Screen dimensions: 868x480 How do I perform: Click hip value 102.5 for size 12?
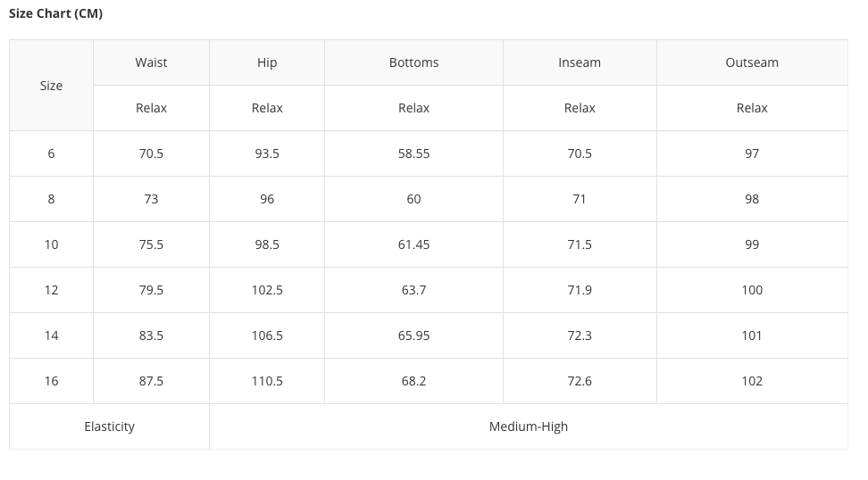coord(267,290)
